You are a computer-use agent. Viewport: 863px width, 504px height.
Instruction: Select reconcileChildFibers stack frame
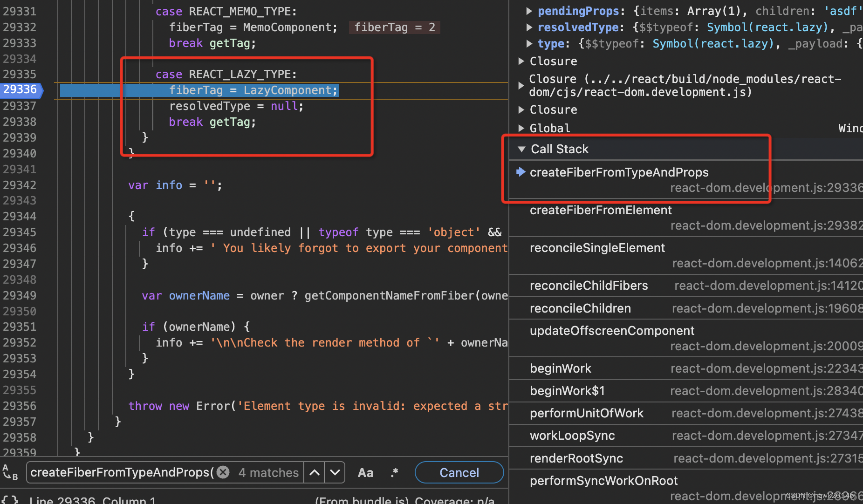(686, 286)
